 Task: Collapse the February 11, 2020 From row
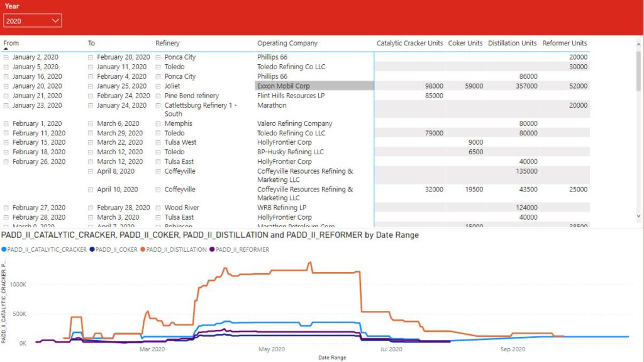point(6,133)
